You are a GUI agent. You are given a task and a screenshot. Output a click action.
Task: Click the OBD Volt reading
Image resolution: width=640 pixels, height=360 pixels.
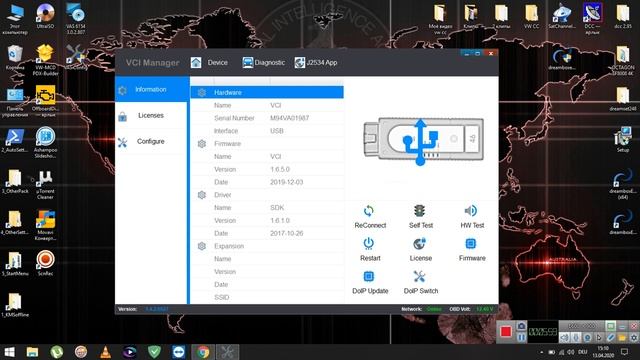point(484,309)
